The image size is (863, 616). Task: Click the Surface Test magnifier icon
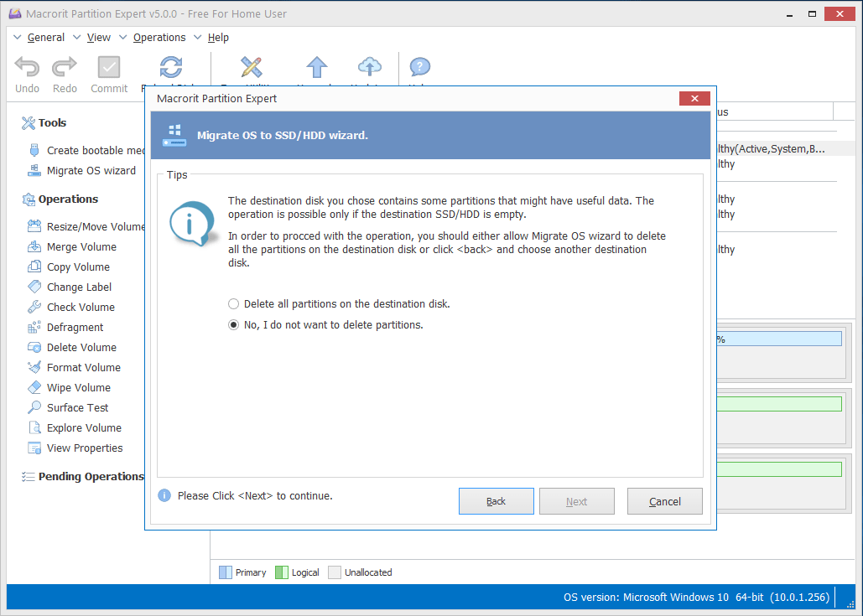coord(34,407)
